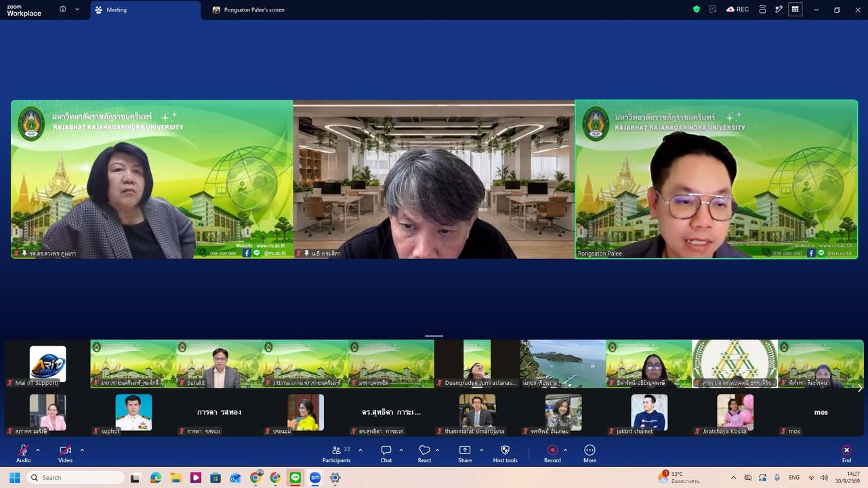Screen dimensions: 868x488
Task: Toggle recording with Record button
Action: pos(552,453)
